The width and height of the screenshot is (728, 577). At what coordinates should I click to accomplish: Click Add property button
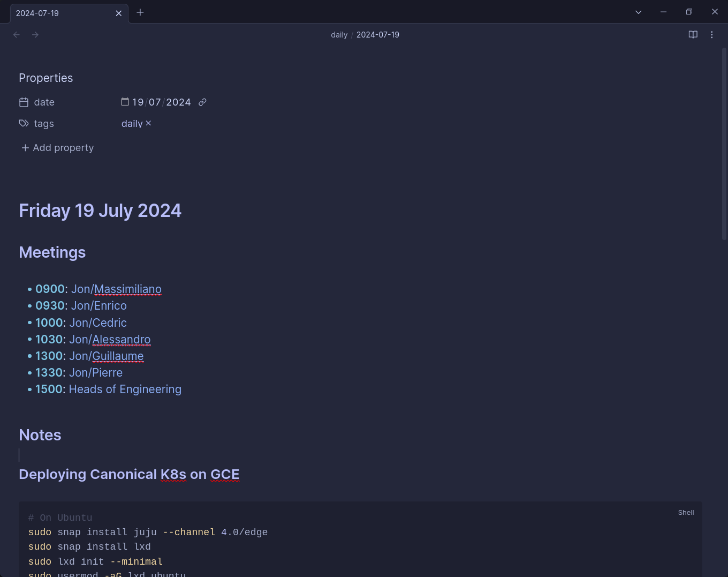tap(57, 148)
